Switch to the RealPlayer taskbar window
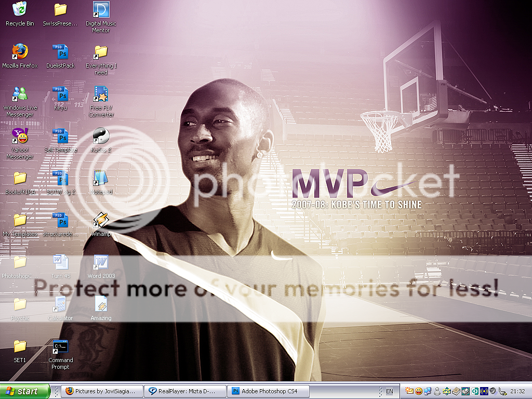532x399 pixels. click(186, 391)
